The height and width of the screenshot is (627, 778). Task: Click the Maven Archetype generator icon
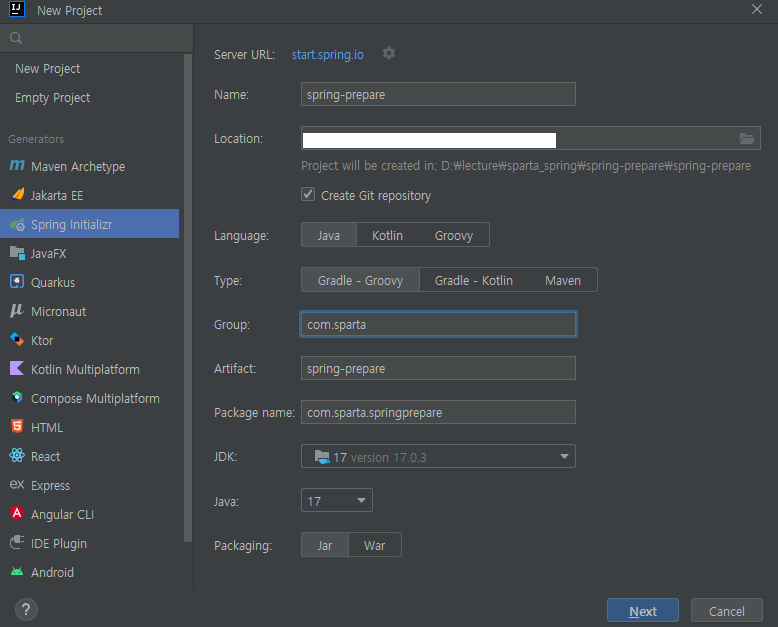tap(17, 166)
